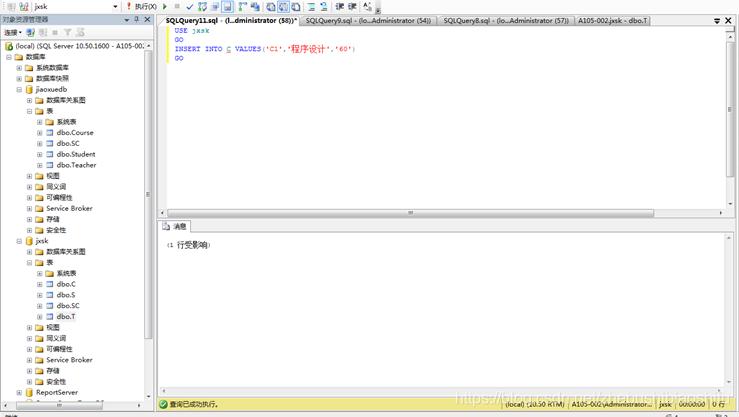Open the 连接 dropdown in Object Explorer
The width and height of the screenshot is (739, 417).
click(13, 32)
